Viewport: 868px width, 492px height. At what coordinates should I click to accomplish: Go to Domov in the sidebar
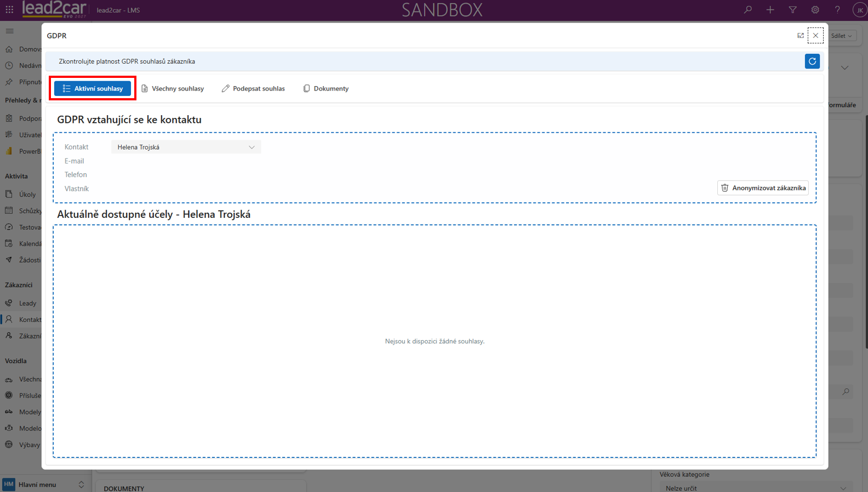point(22,49)
